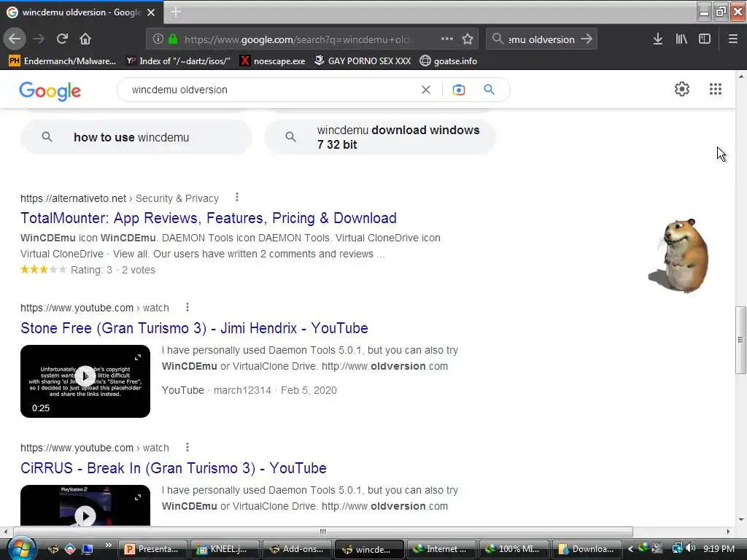Viewport: 747px width, 560px height.
Task: Close the wincdemu oldversion tab
Action: pyautogui.click(x=151, y=12)
